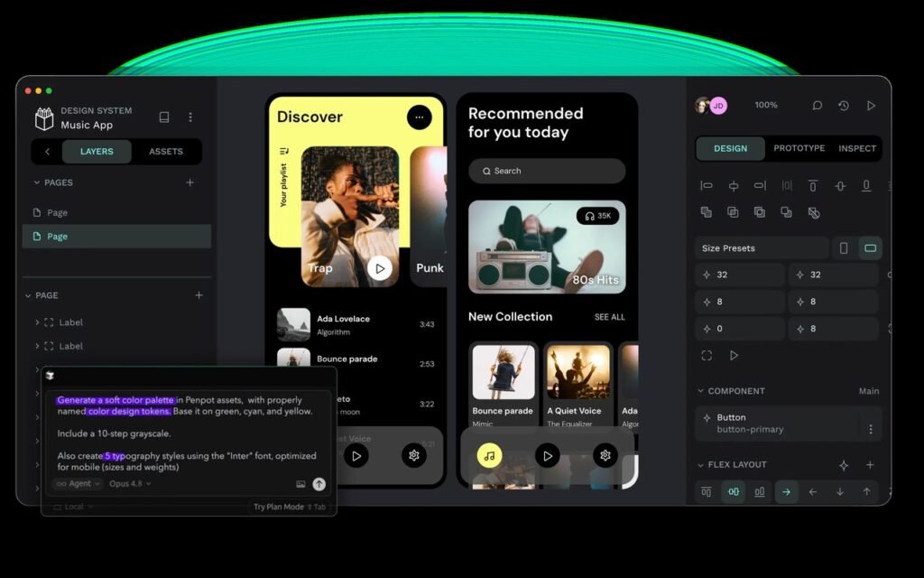Align vertical centers

[x=840, y=186]
